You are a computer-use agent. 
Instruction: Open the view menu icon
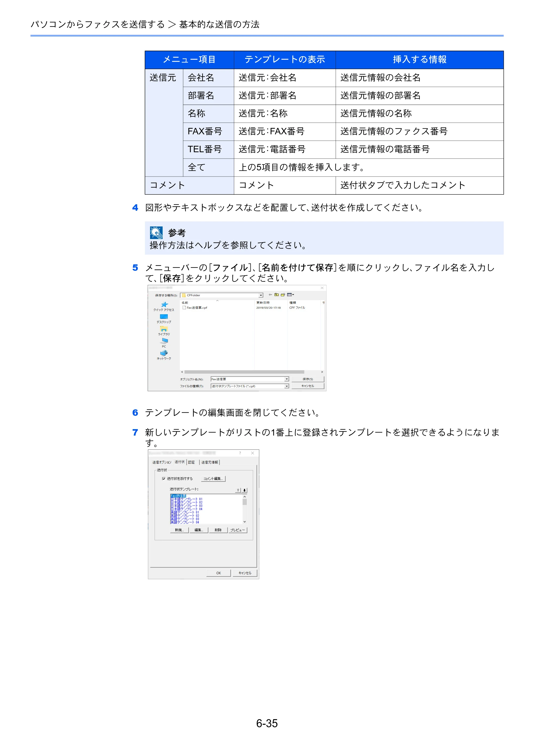(x=290, y=295)
